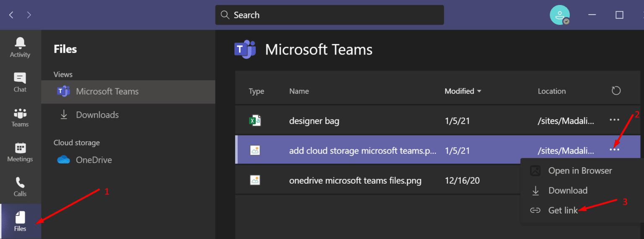The image size is (644, 239).
Task: Minimize the Teams window
Action: pos(593,15)
